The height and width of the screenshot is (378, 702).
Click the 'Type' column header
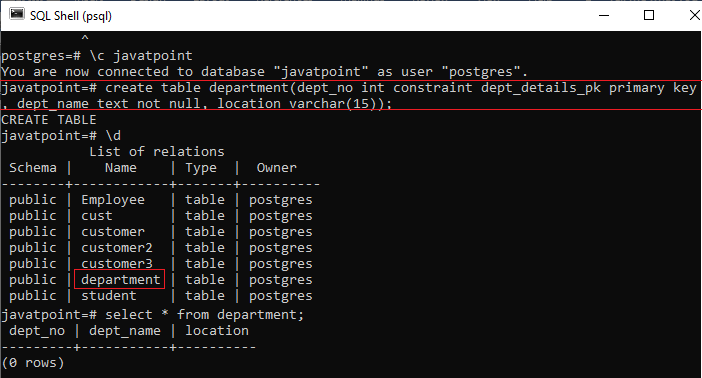pyautogui.click(x=201, y=168)
